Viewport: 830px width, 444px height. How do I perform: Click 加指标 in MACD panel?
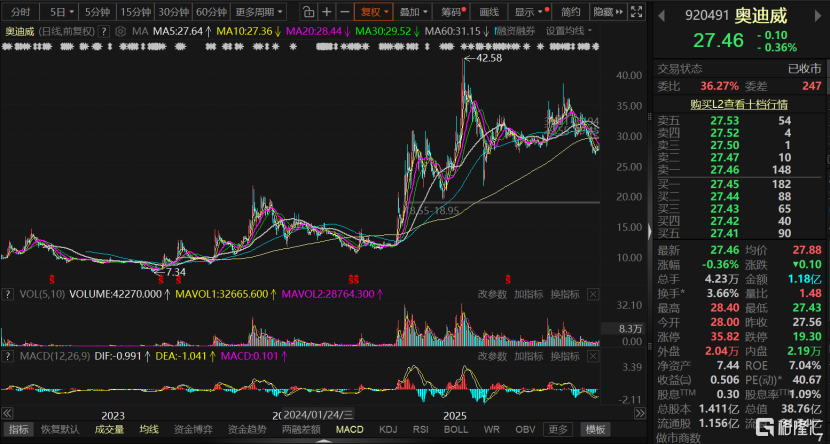point(528,356)
